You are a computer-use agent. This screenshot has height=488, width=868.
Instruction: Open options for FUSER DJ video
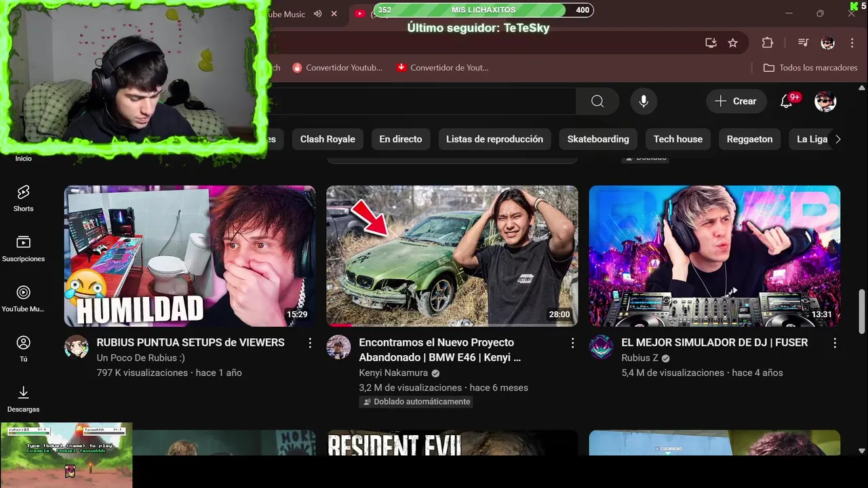(x=835, y=343)
